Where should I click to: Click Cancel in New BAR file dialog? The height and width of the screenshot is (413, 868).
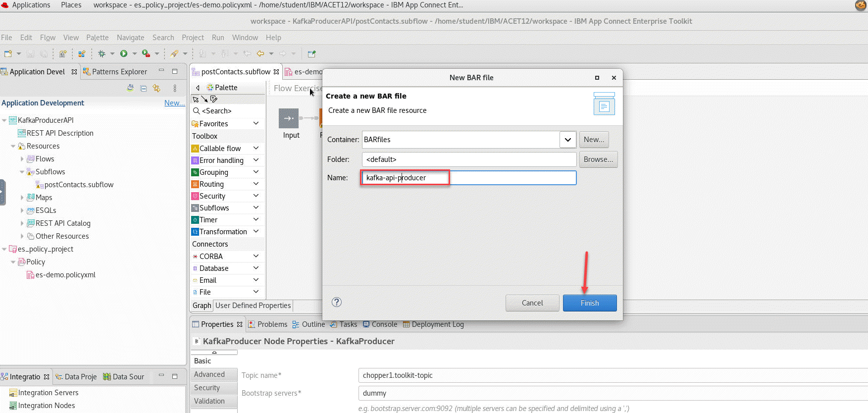click(x=532, y=303)
